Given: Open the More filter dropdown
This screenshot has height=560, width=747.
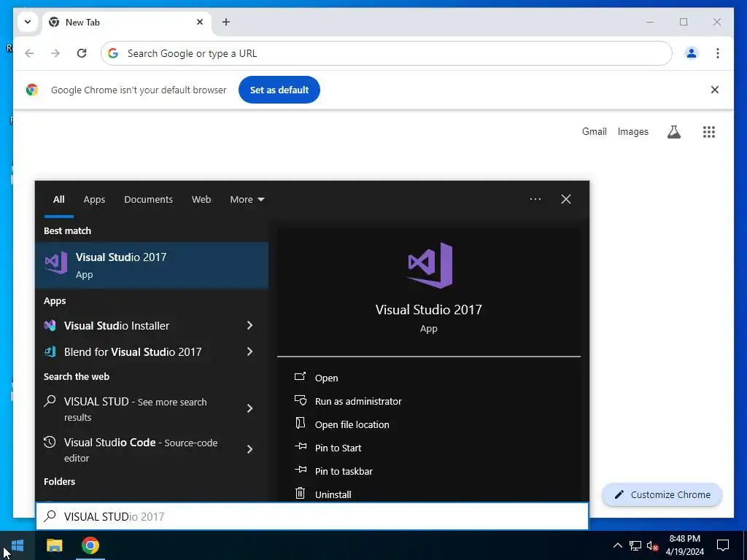Looking at the screenshot, I should [x=247, y=200].
